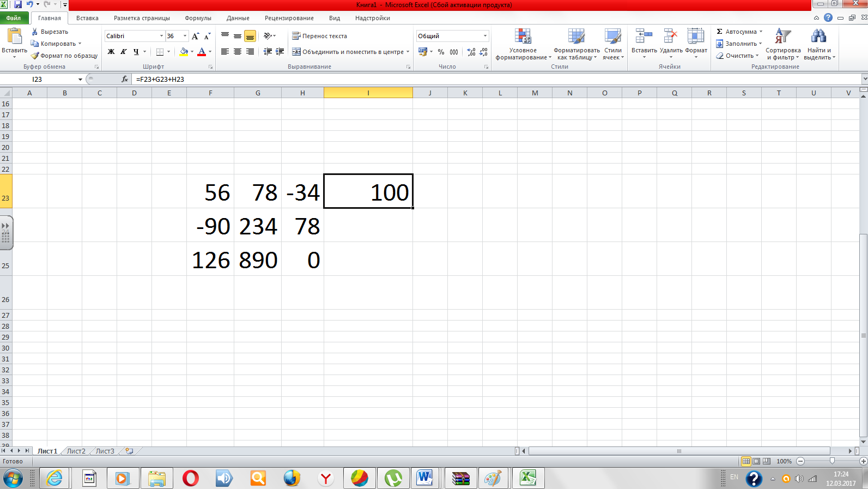Open Sort and Filter (Сортировка и фильтр)
This screenshot has height=489, width=868.
point(783,44)
